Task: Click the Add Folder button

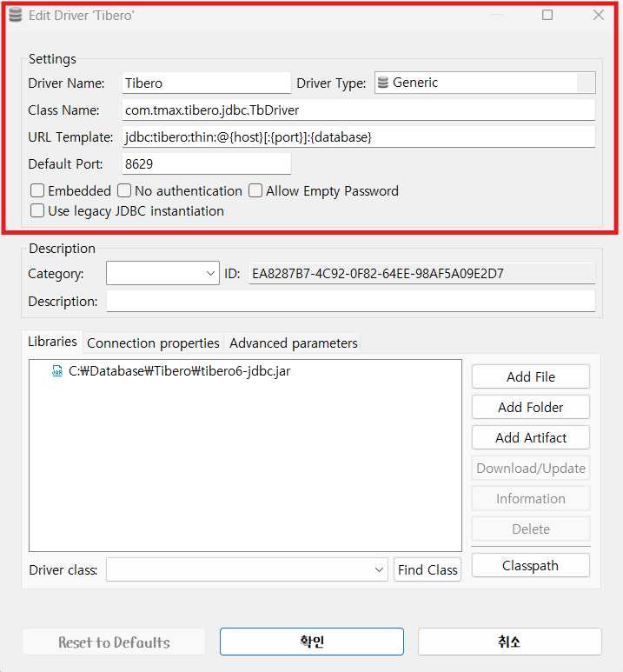Action: [530, 407]
